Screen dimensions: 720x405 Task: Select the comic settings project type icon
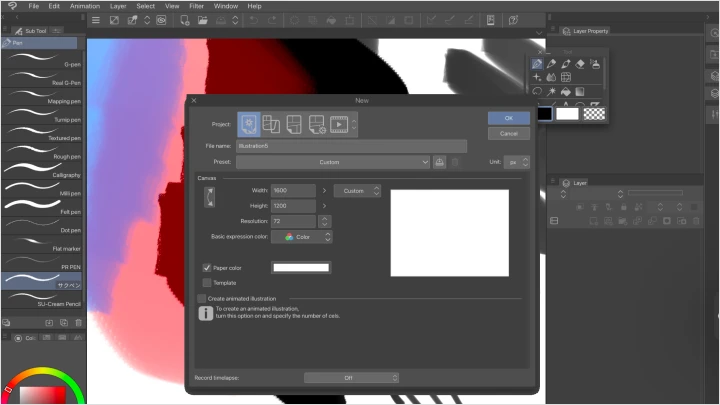pyautogui.click(x=317, y=124)
